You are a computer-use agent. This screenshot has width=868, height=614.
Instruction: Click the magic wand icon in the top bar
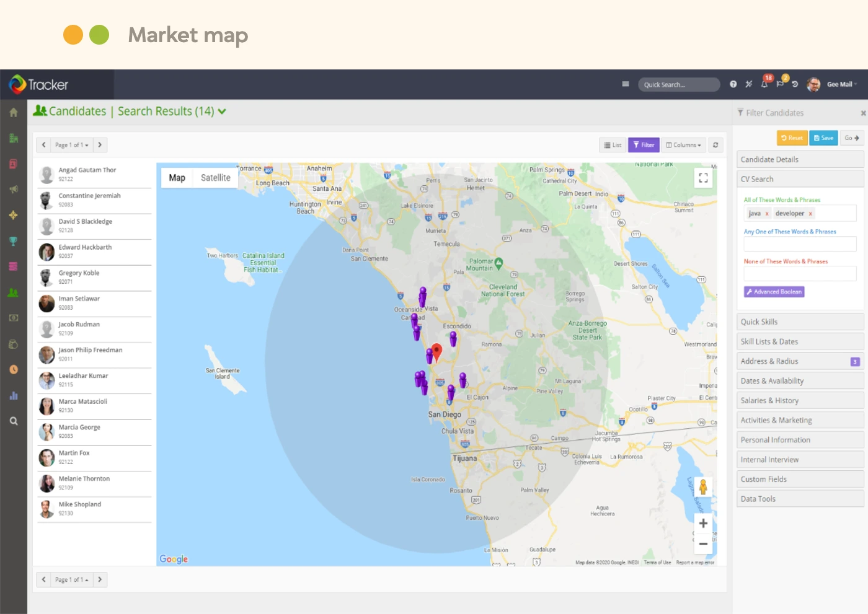click(748, 84)
